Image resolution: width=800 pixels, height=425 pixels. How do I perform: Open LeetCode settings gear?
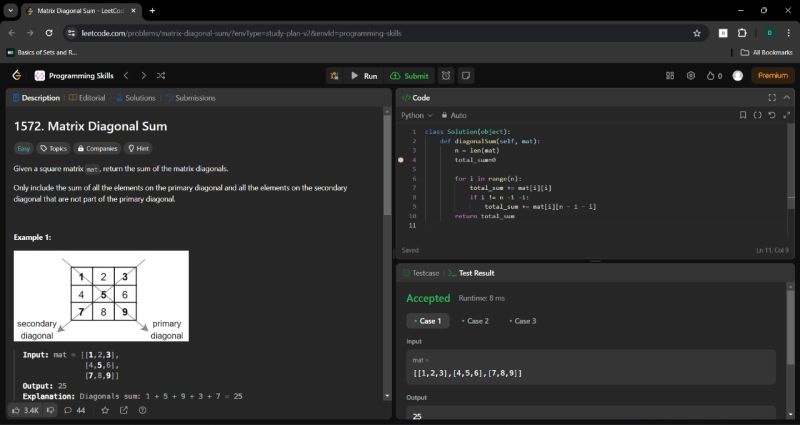[691, 76]
